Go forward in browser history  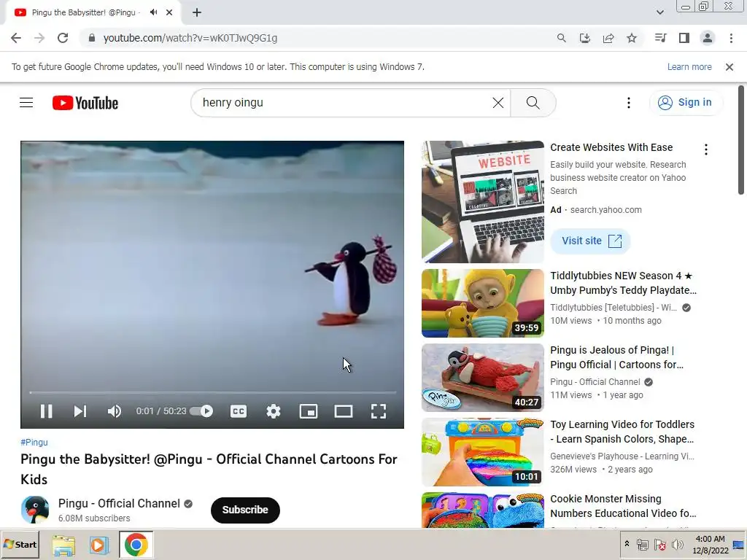coord(39,38)
